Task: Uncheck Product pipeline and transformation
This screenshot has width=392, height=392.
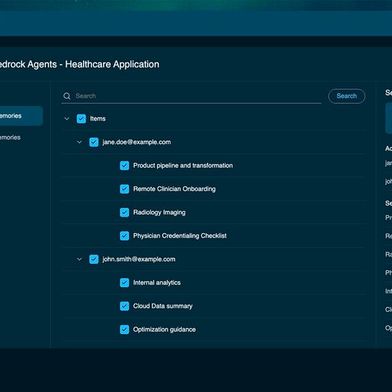Action: tap(124, 165)
